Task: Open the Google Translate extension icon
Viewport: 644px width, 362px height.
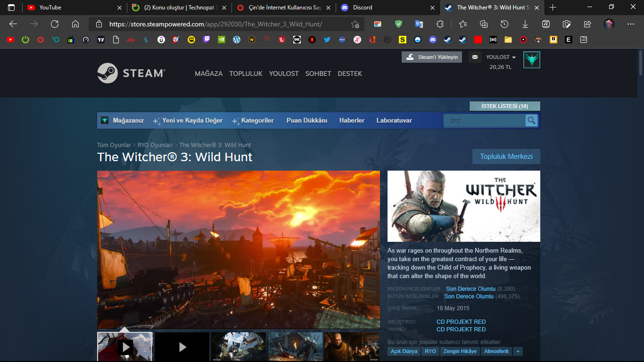Action: click(x=419, y=24)
